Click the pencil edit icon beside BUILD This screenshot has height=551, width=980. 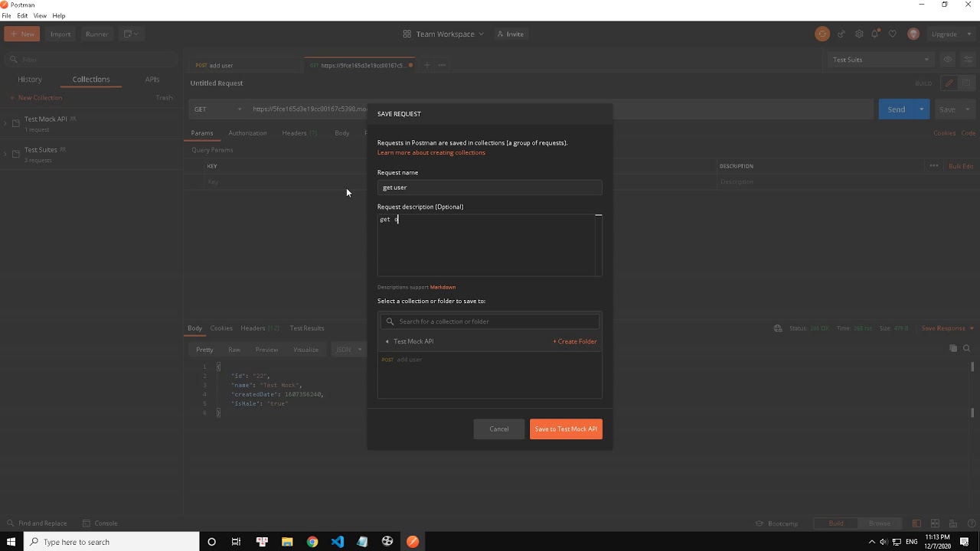click(949, 83)
